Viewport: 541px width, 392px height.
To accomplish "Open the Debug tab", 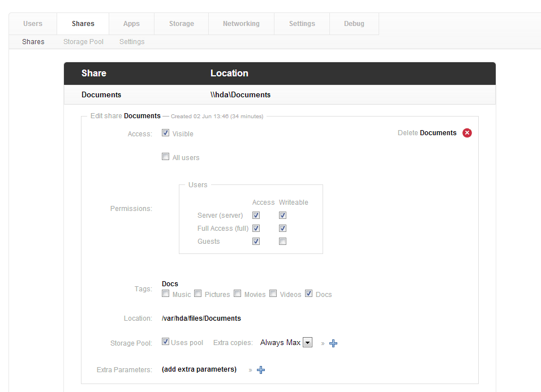I will click(354, 24).
